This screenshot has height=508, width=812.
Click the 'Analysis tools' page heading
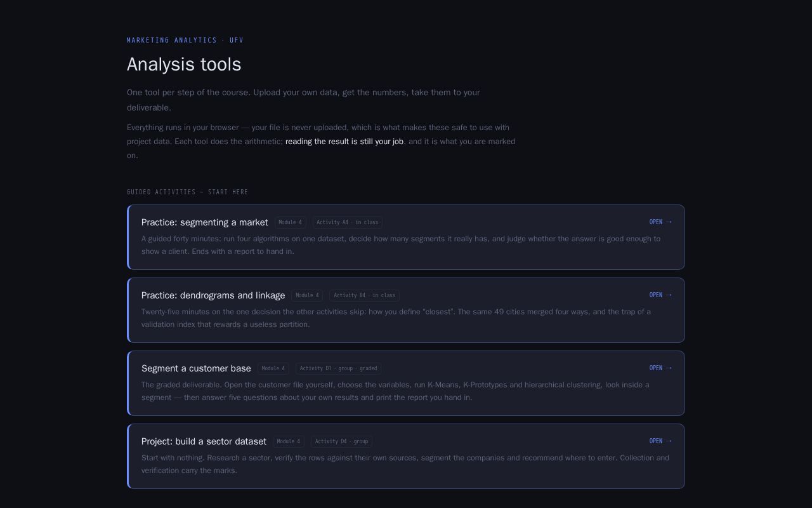[x=184, y=64]
